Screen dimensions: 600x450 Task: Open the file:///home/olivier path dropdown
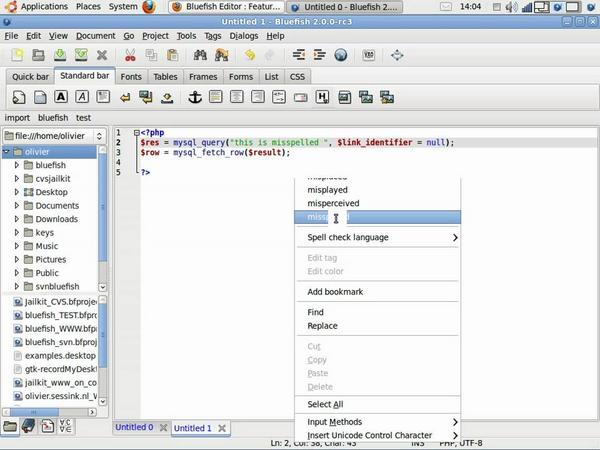(x=54, y=136)
